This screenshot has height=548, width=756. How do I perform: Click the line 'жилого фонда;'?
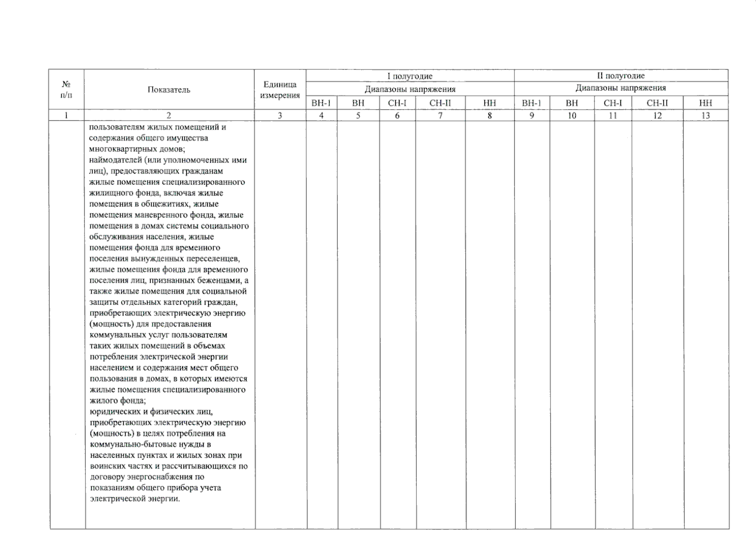[x=118, y=400]
